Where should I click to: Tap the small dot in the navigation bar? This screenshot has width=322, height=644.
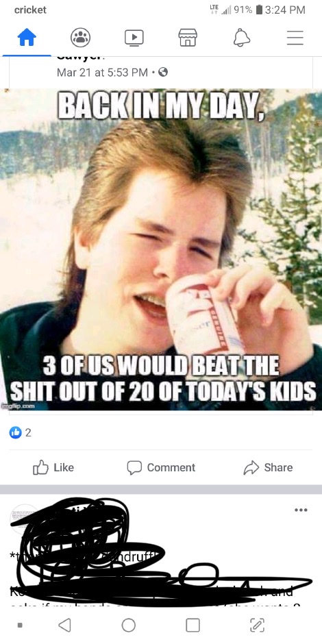coord(20,625)
